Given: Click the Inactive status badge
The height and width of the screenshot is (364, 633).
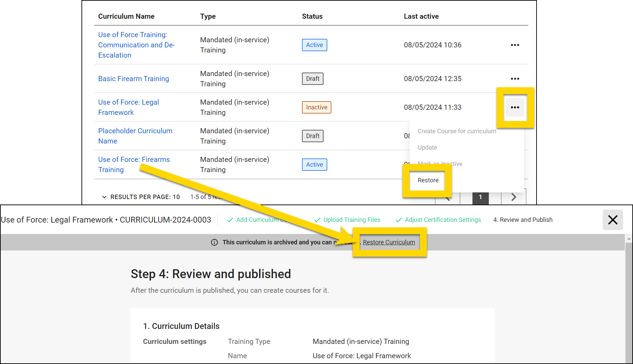Looking at the screenshot, I should [316, 107].
